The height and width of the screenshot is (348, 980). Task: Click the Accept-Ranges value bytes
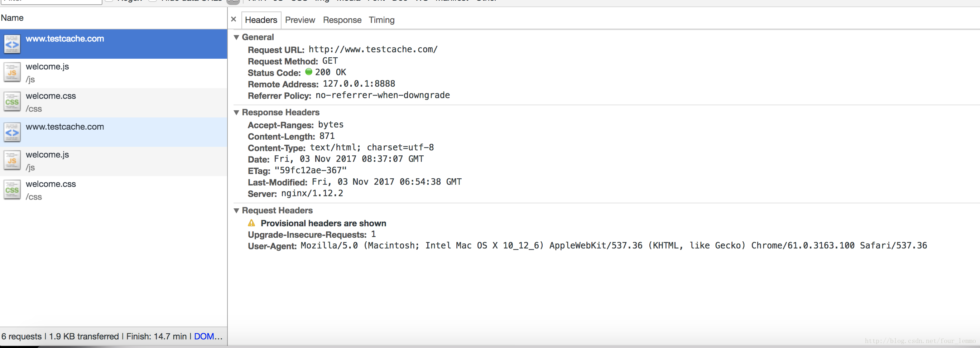pyautogui.click(x=331, y=125)
